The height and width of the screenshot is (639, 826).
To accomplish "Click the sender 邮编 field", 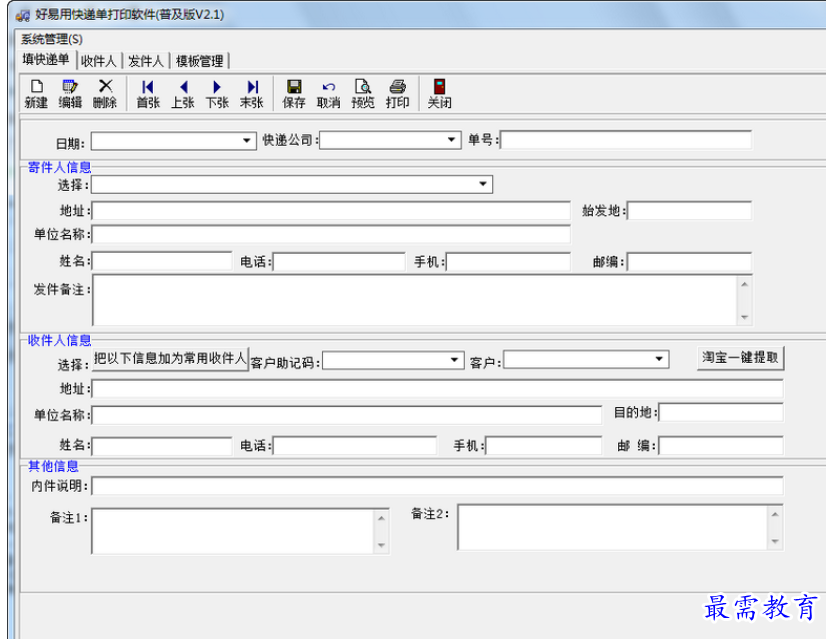I will pyautogui.click(x=690, y=262).
